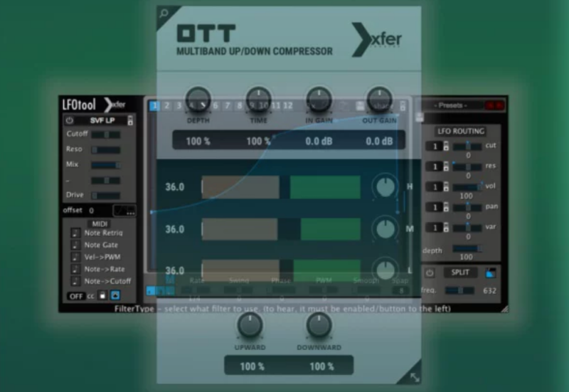
Task: Click the depth slider under LFO routing
Action: [x=467, y=248]
